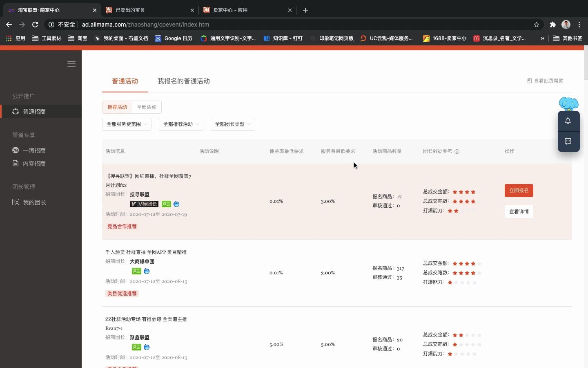Open 我的桌面 - 石墨文档 bookmark

click(121, 38)
